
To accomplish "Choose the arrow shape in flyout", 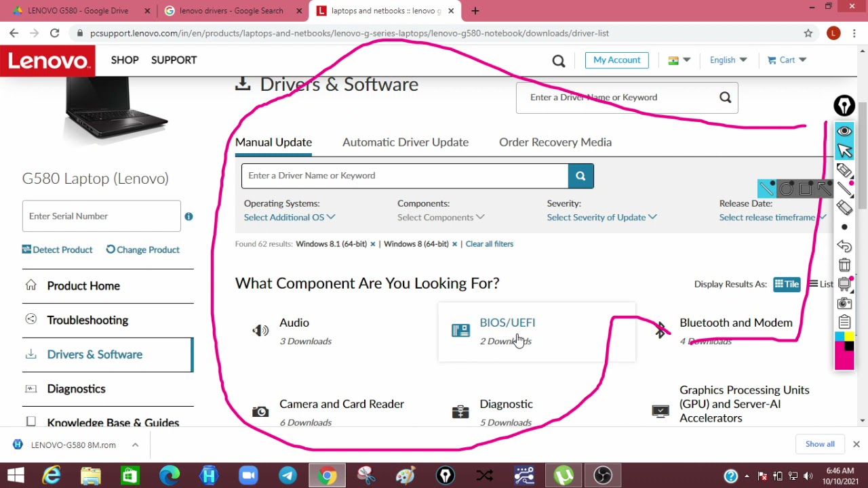I will click(823, 188).
